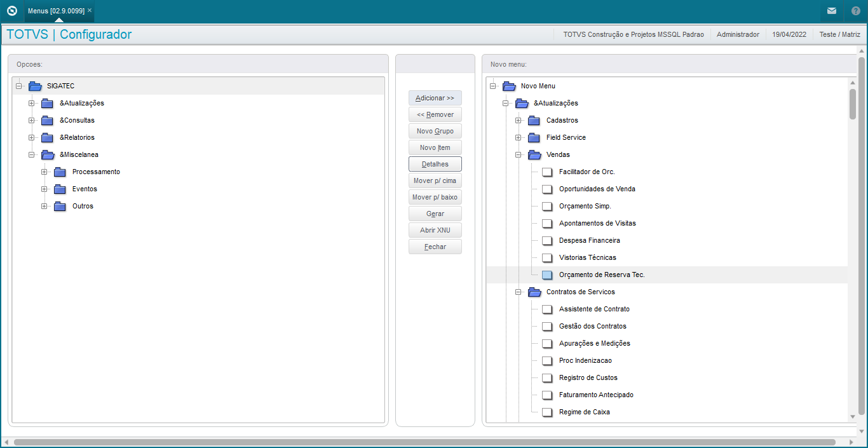The height and width of the screenshot is (448, 868).
Task: Click the Novo Grupo button
Action: pos(435,131)
